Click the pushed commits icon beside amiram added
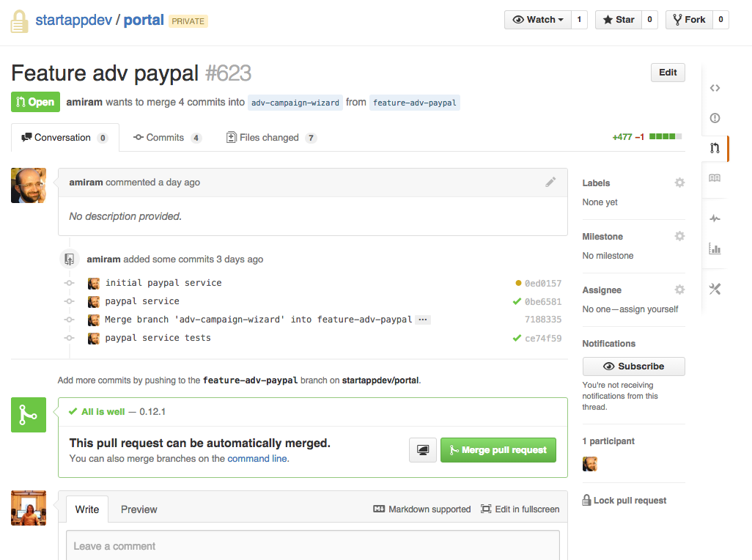 pyautogui.click(x=70, y=259)
